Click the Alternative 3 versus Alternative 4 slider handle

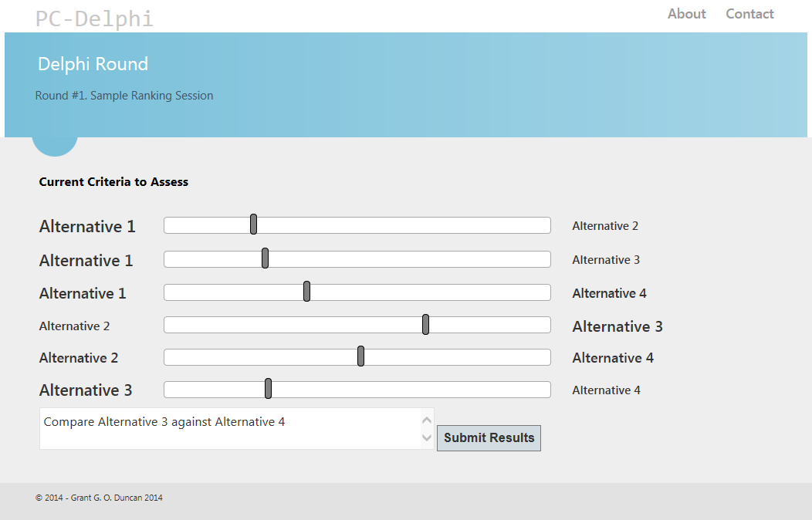tap(268, 388)
